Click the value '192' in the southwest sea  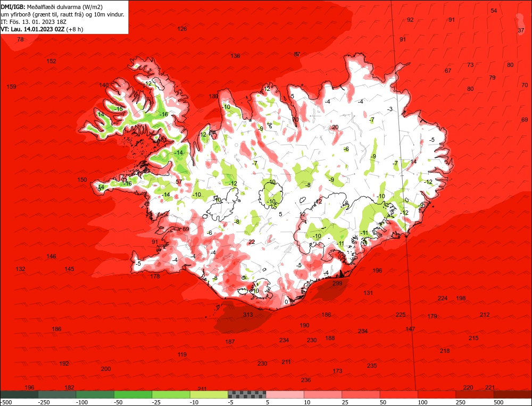(x=64, y=363)
